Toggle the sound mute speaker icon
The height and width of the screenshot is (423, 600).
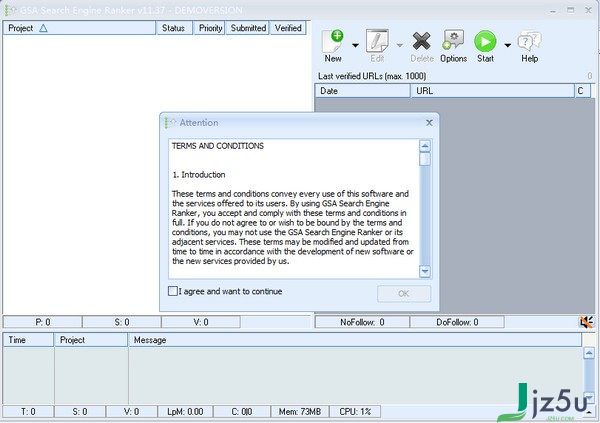[x=586, y=322]
